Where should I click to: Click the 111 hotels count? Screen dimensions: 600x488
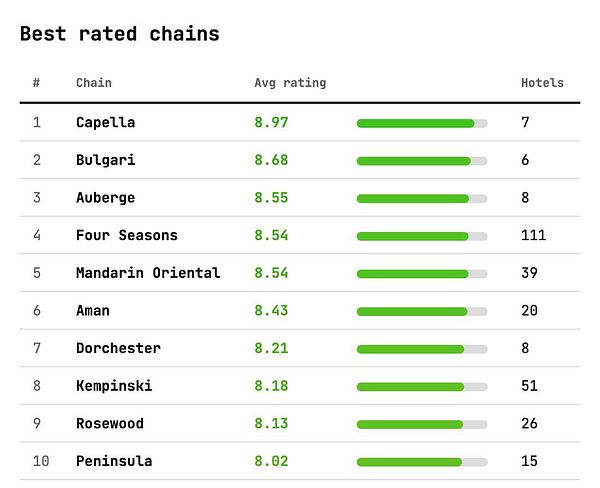tap(533, 235)
